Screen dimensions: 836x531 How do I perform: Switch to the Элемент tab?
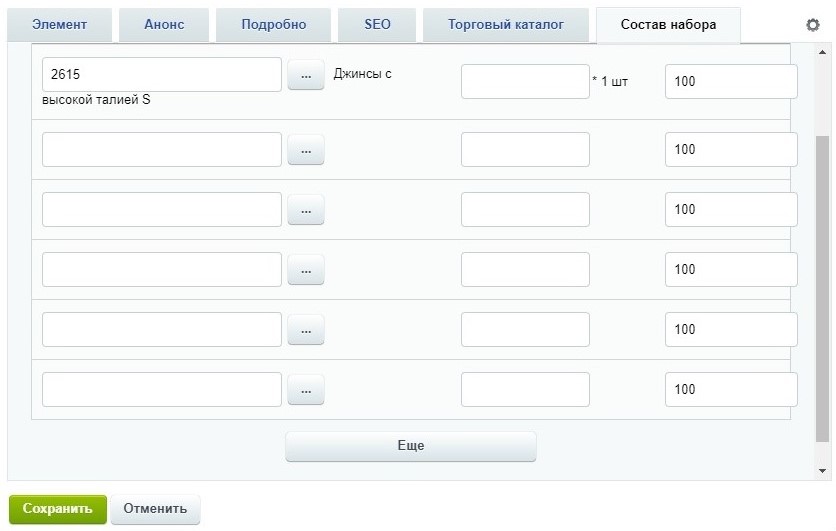point(59,25)
